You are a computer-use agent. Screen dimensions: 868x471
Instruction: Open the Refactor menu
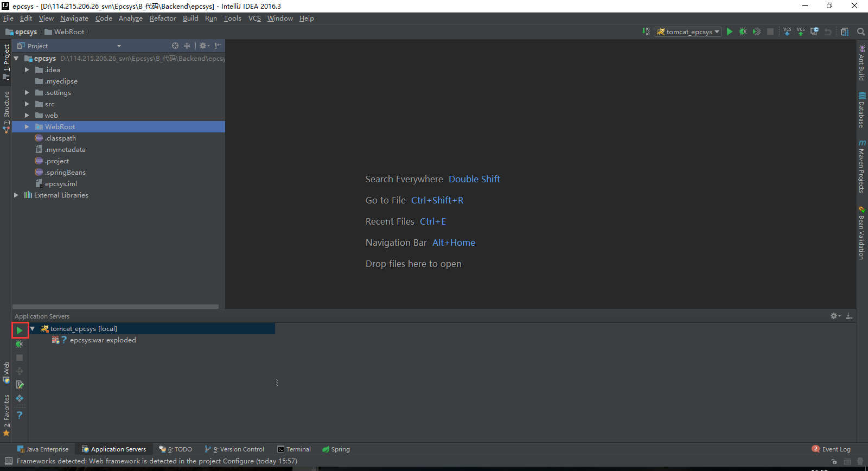click(163, 18)
